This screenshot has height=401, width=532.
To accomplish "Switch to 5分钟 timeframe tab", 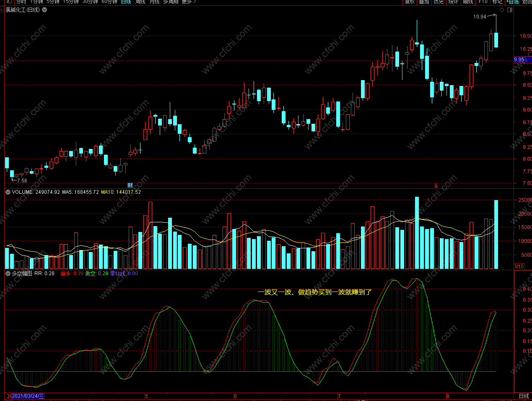I will coord(53,2).
